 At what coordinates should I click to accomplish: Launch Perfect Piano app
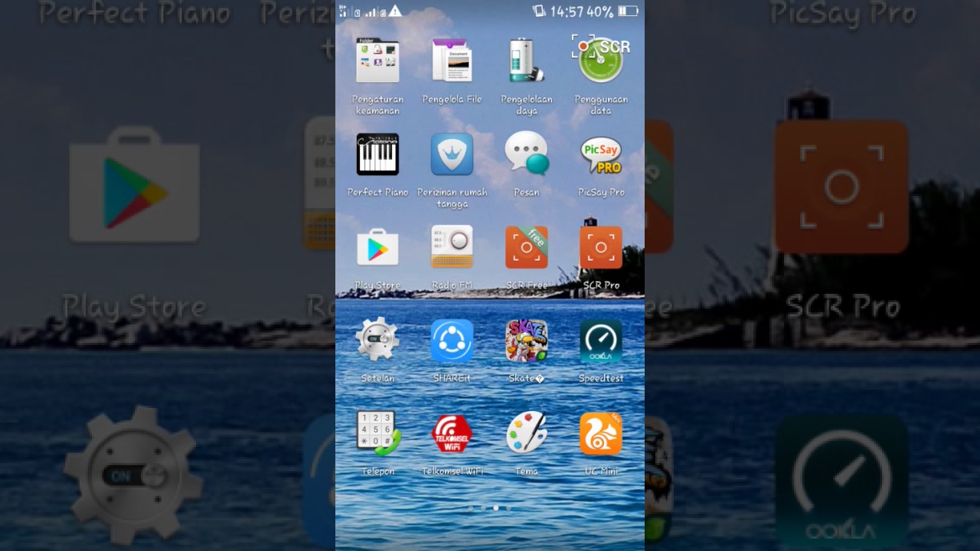(377, 154)
